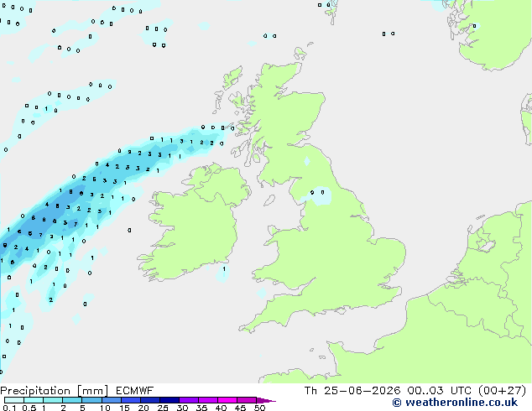
Task: Click the legend label '10'
Action: (105, 408)
